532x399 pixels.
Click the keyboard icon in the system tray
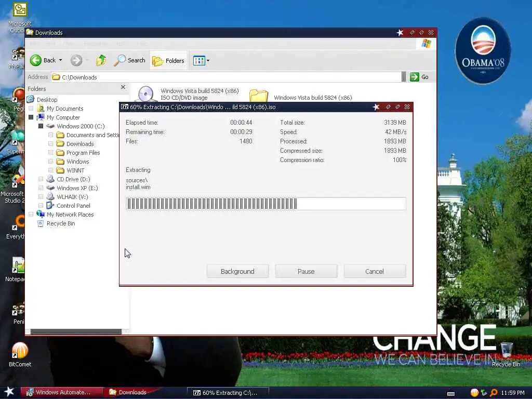tap(451, 394)
